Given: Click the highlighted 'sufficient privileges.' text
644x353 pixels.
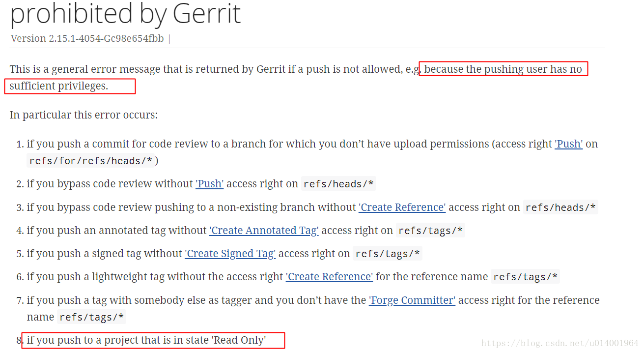Looking at the screenshot, I should click(58, 86).
